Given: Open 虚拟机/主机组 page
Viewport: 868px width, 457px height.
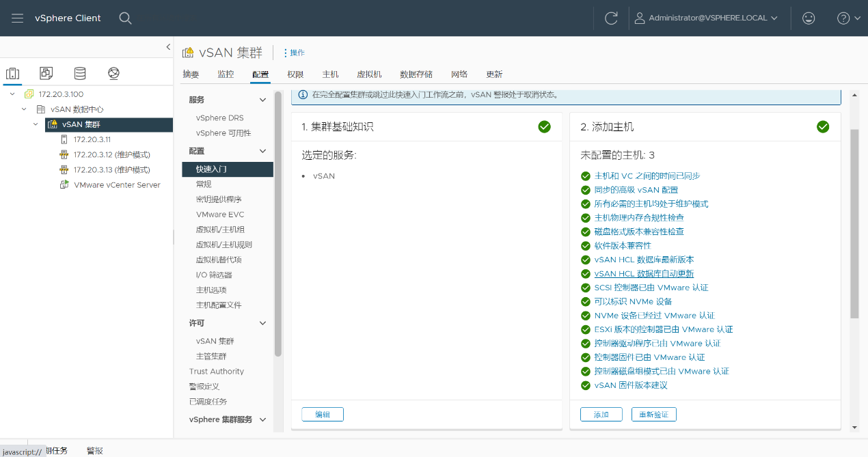Looking at the screenshot, I should coord(220,229).
